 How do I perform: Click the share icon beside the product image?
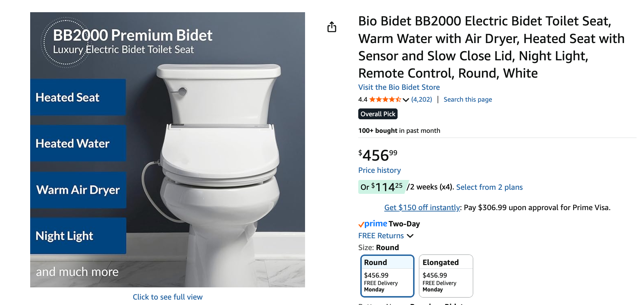coord(332,27)
